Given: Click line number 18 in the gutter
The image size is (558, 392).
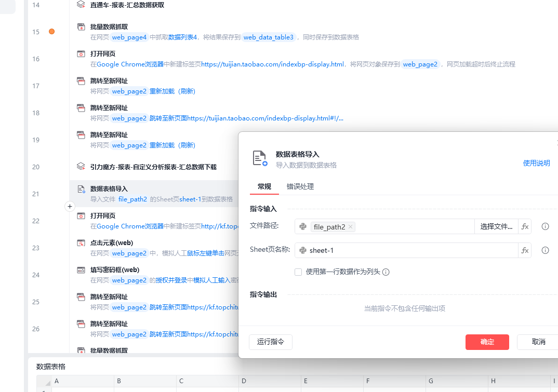Looking at the screenshot, I should pos(36,113).
